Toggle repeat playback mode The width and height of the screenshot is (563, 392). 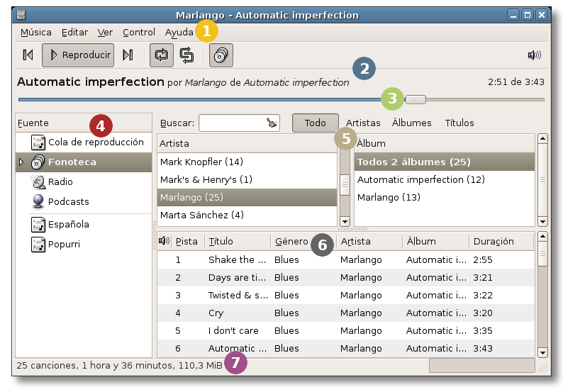pyautogui.click(x=161, y=55)
